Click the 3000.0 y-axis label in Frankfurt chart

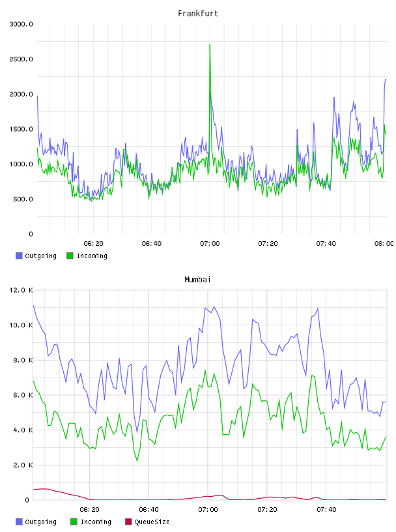[x=21, y=24]
